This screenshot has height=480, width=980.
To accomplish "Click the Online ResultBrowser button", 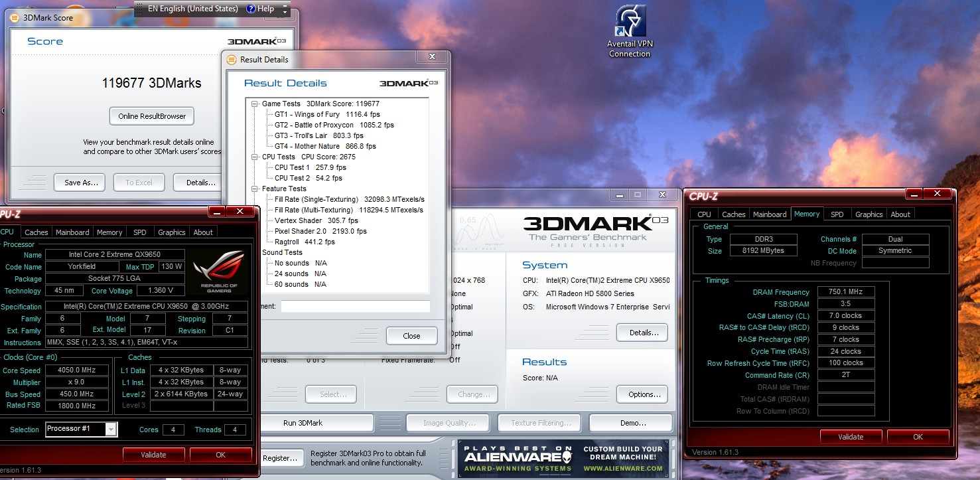I will coord(152,116).
